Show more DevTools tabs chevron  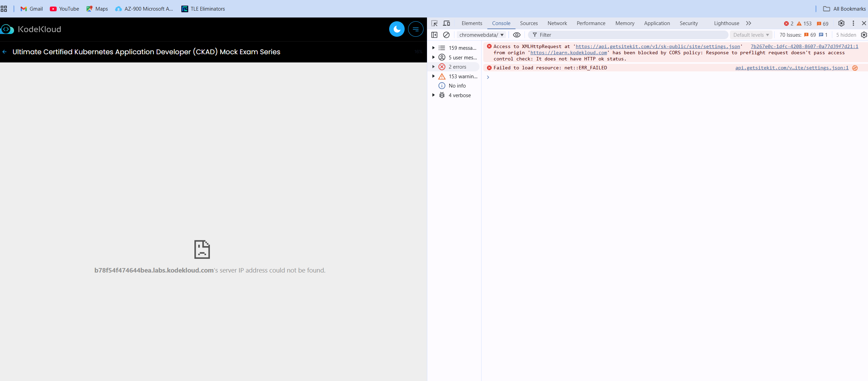pyautogui.click(x=748, y=23)
